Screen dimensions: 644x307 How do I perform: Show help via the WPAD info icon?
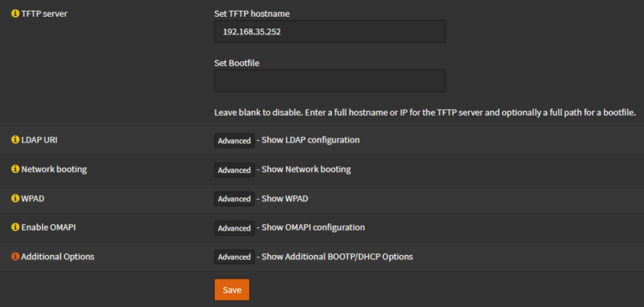pos(15,199)
